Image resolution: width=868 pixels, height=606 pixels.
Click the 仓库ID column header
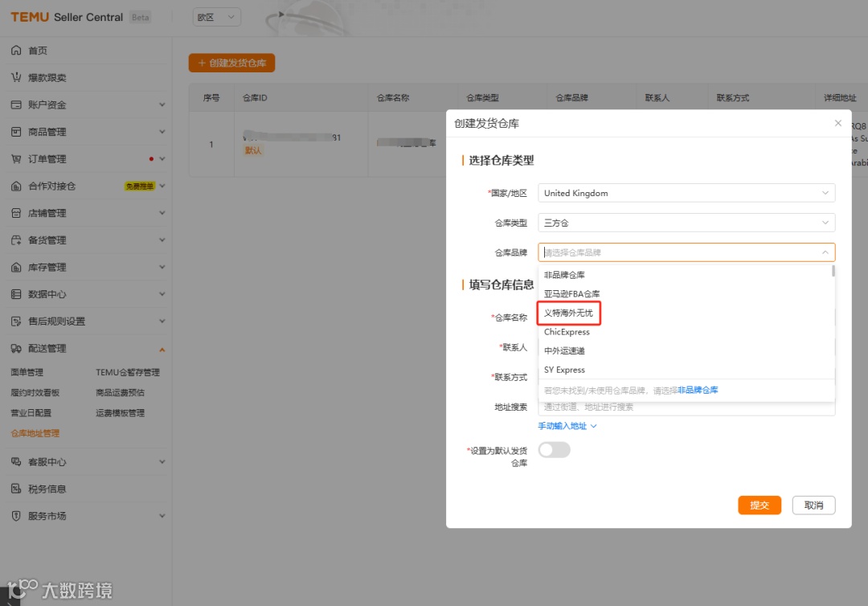click(255, 97)
